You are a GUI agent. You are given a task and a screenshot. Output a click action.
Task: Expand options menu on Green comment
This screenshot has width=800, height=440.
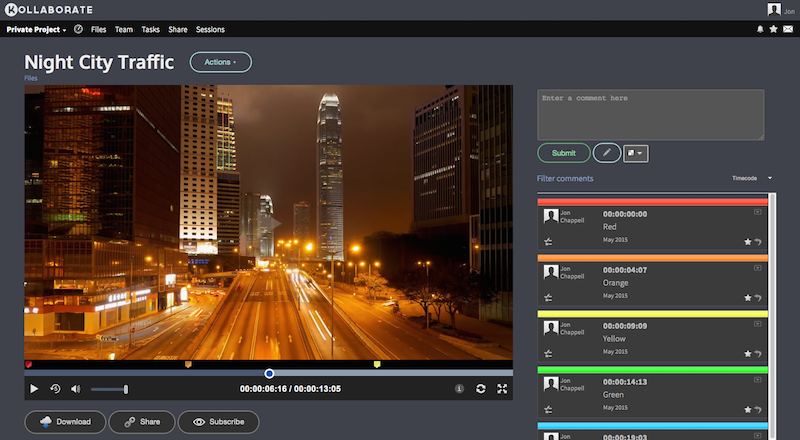pos(758,380)
